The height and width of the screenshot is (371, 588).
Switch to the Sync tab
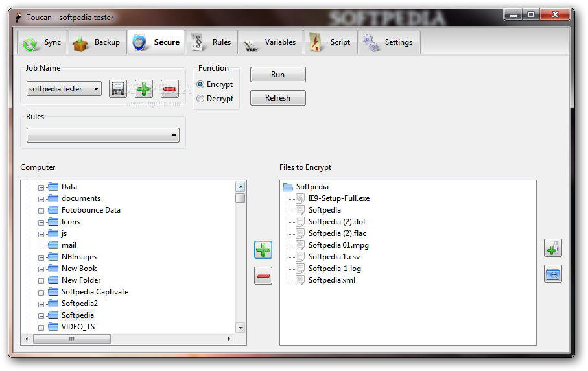[x=42, y=42]
